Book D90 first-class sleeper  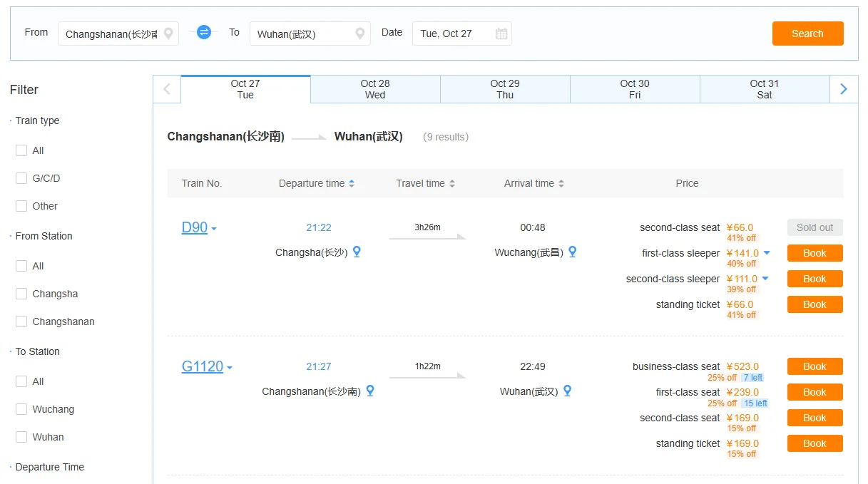click(815, 253)
